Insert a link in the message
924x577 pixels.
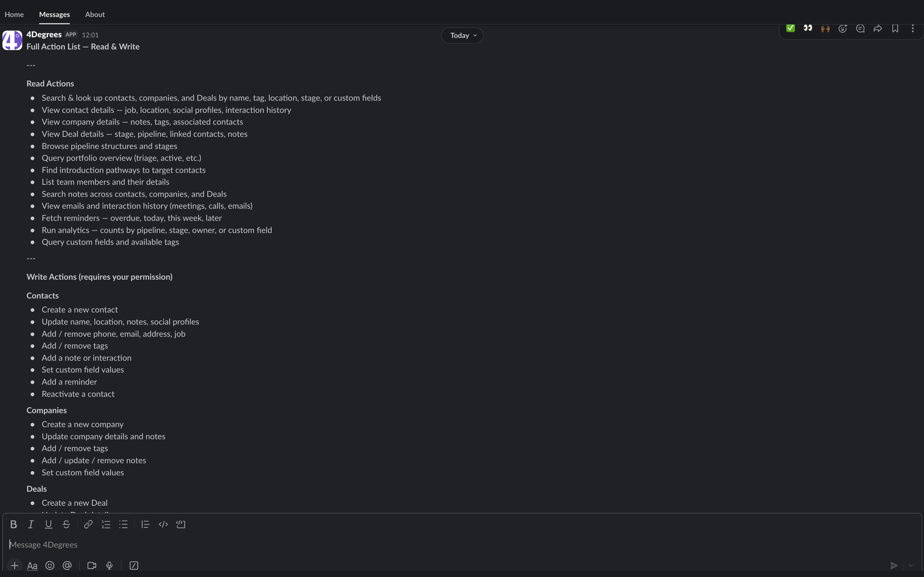point(88,524)
